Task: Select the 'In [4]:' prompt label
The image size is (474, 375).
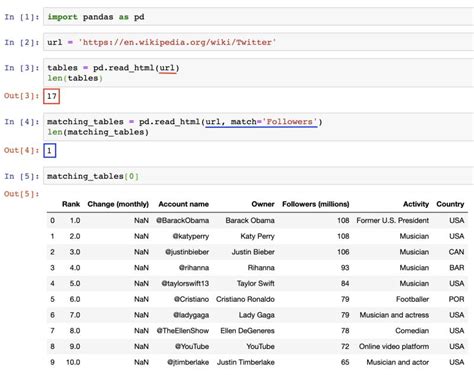Action: click(x=22, y=122)
